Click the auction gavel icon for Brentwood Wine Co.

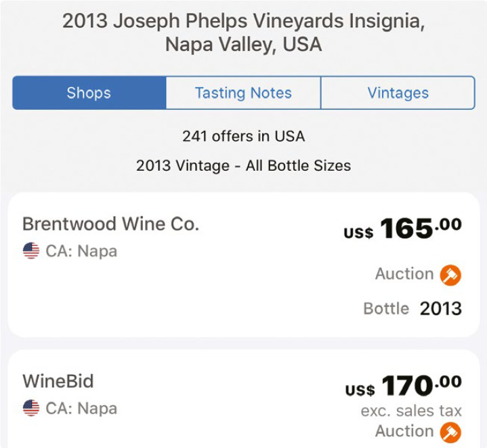pos(450,275)
